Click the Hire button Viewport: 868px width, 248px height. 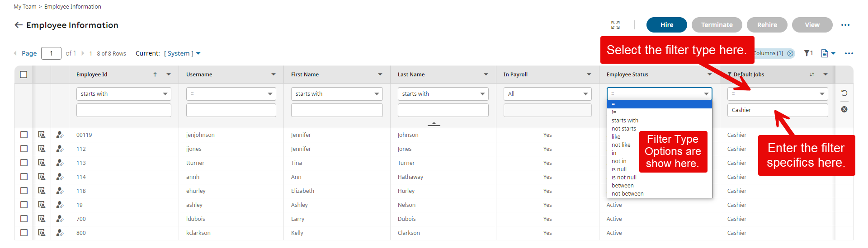click(x=666, y=25)
